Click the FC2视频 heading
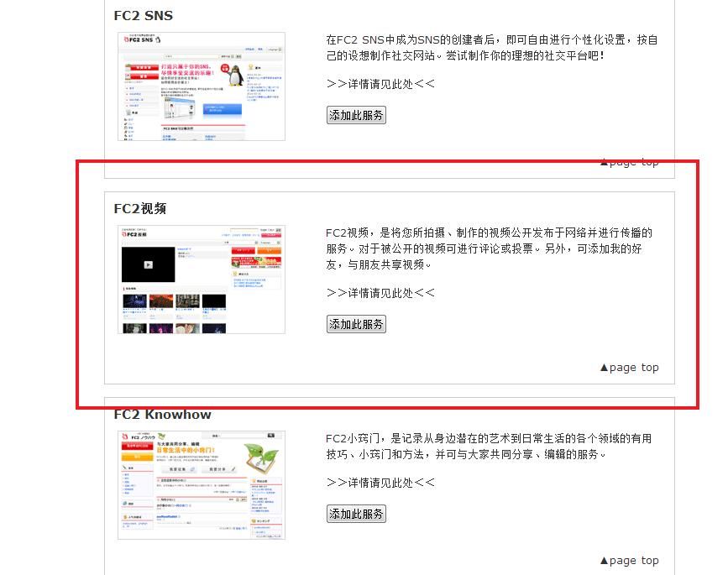728x575 pixels. click(x=140, y=209)
